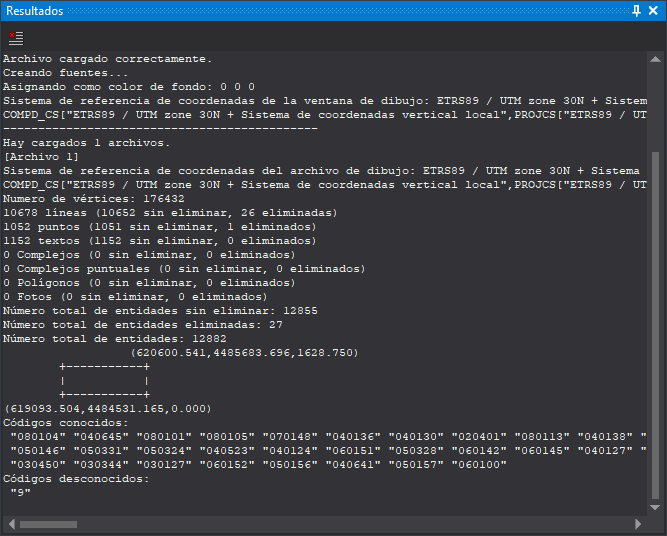
Task: Click the '0 Complejos (0 sin eliminar' line
Action: click(149, 255)
